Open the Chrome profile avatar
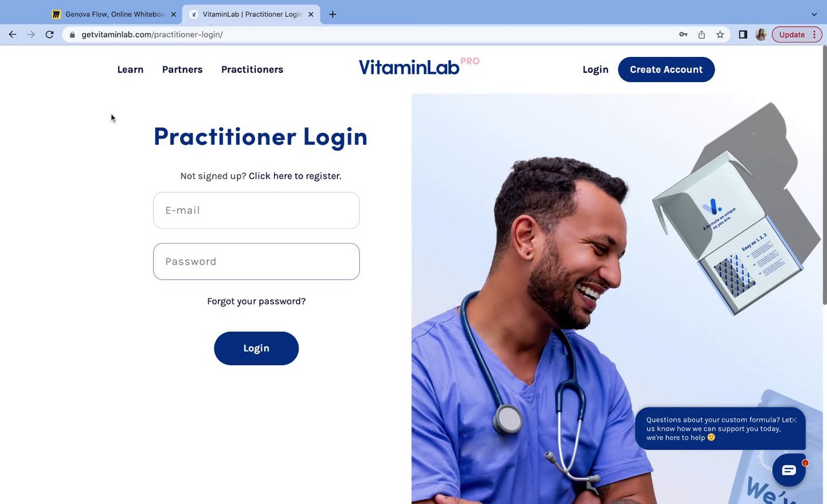Image resolution: width=827 pixels, height=504 pixels. pos(761,35)
